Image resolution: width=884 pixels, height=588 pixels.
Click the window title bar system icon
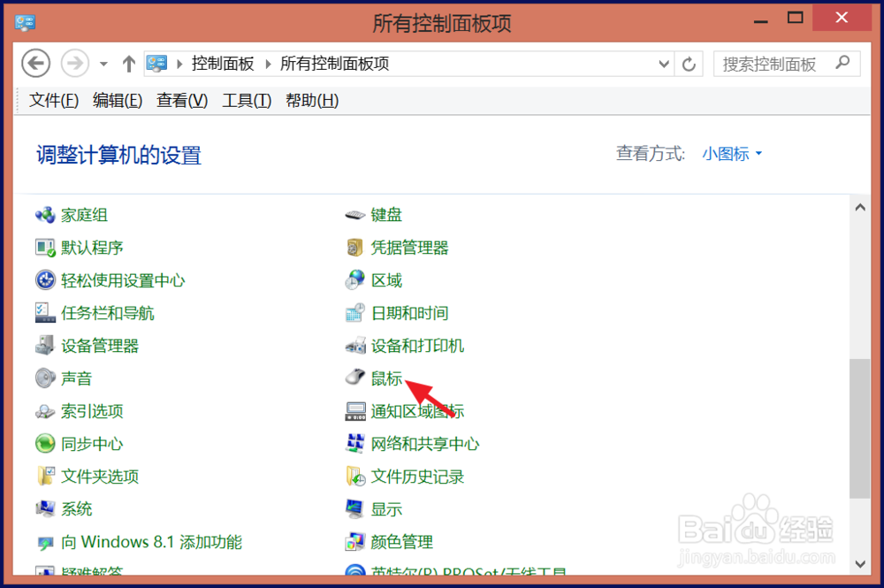(x=26, y=23)
